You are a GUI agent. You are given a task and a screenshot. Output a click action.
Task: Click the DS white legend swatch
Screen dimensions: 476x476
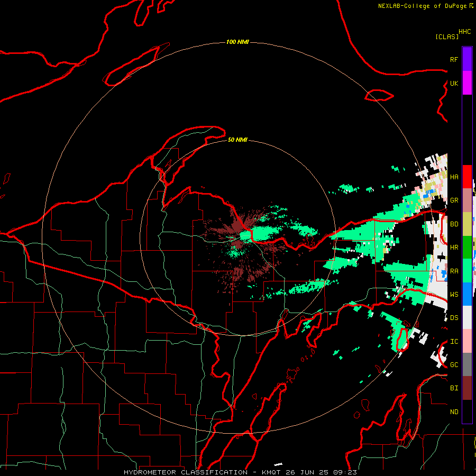(x=467, y=317)
